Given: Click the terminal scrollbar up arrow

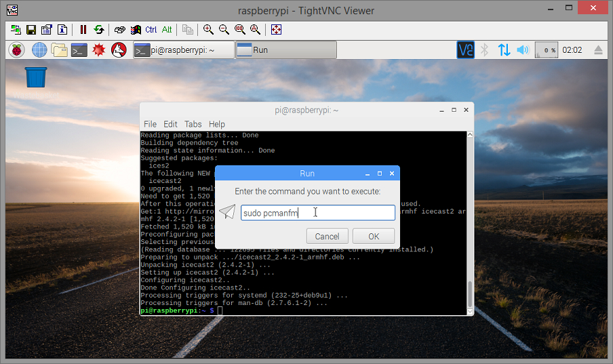Looking at the screenshot, I should tap(471, 134).
